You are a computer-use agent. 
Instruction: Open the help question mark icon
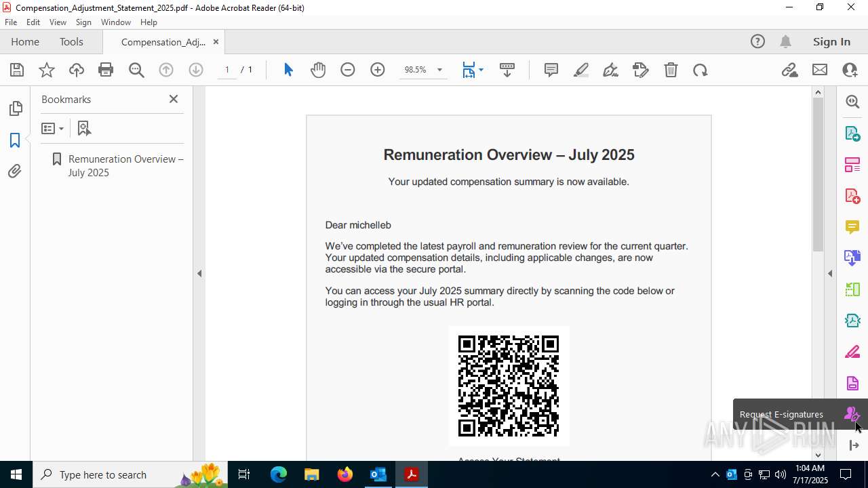click(x=757, y=41)
